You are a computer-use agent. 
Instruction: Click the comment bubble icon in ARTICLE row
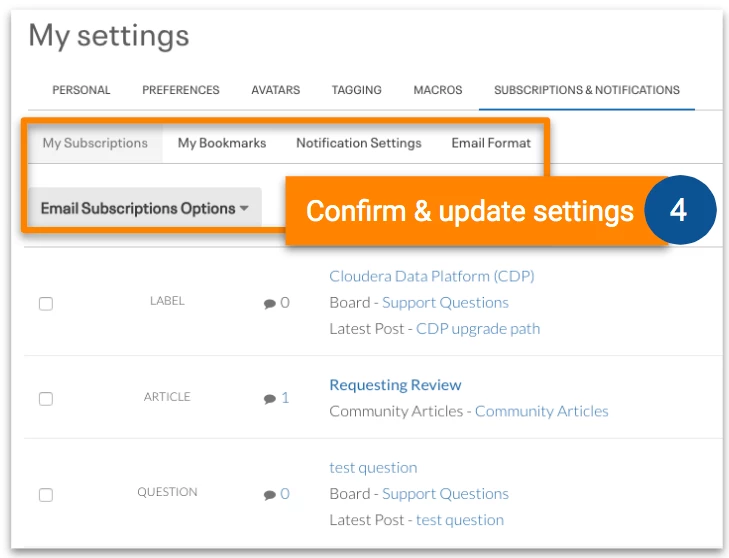pos(270,398)
